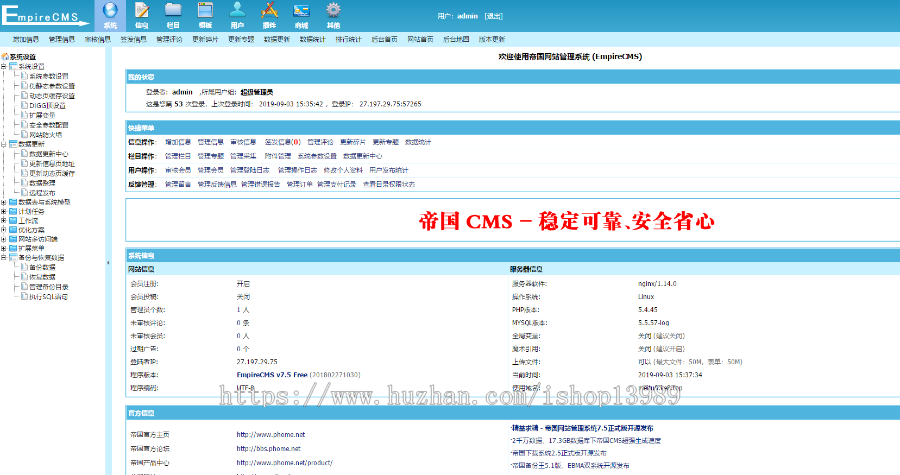Click page icon beside 执行SQL语句
900x475 pixels.
[x=25, y=296]
